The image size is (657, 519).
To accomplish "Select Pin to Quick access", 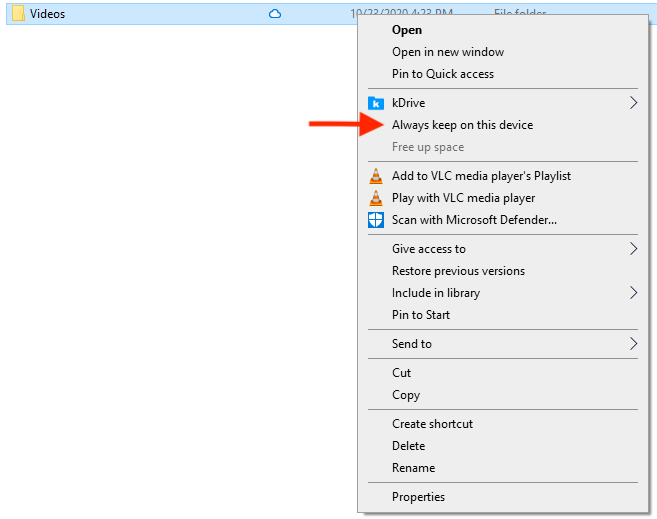I will pyautogui.click(x=443, y=74).
